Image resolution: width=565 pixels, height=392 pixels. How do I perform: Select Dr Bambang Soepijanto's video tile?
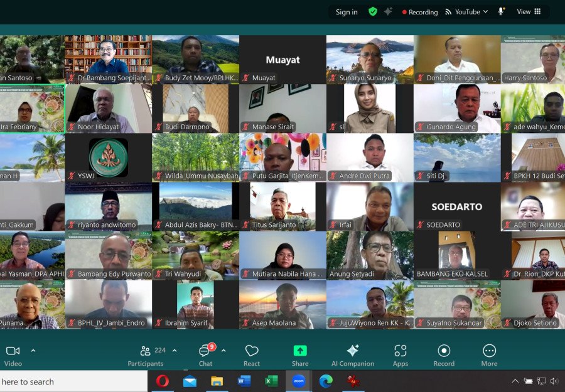click(x=108, y=60)
